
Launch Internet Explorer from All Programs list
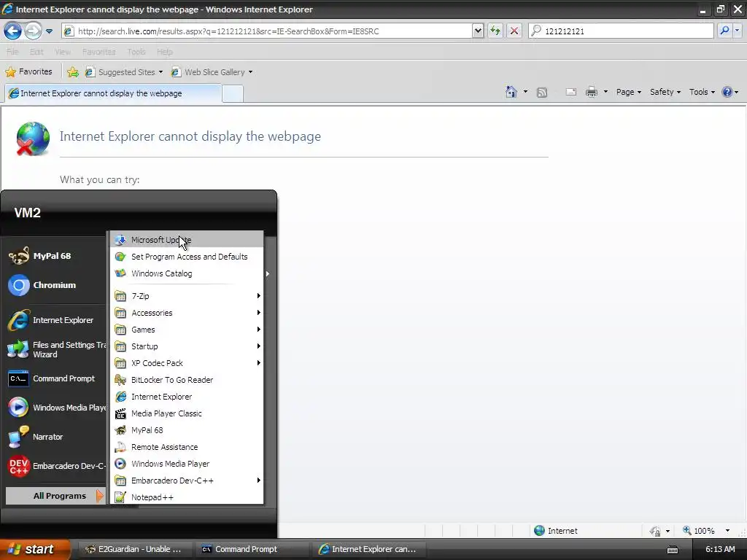coord(187,397)
